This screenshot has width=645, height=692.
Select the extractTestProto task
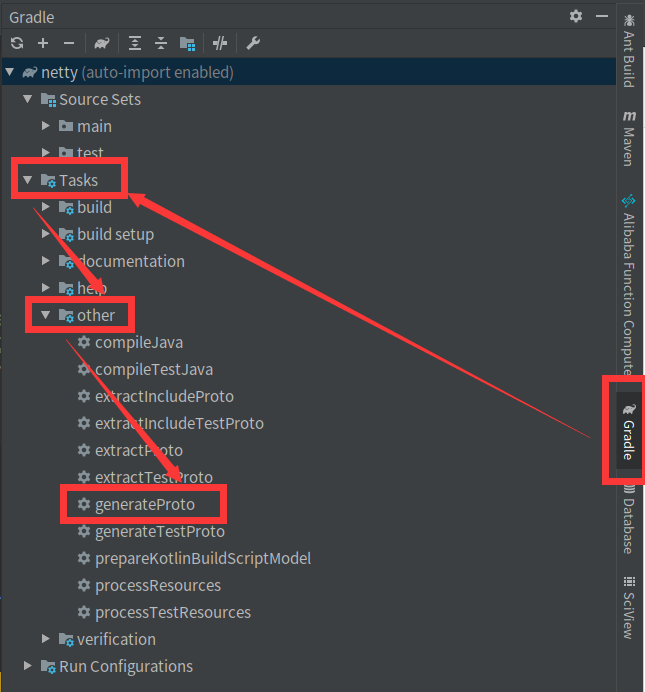[154, 477]
